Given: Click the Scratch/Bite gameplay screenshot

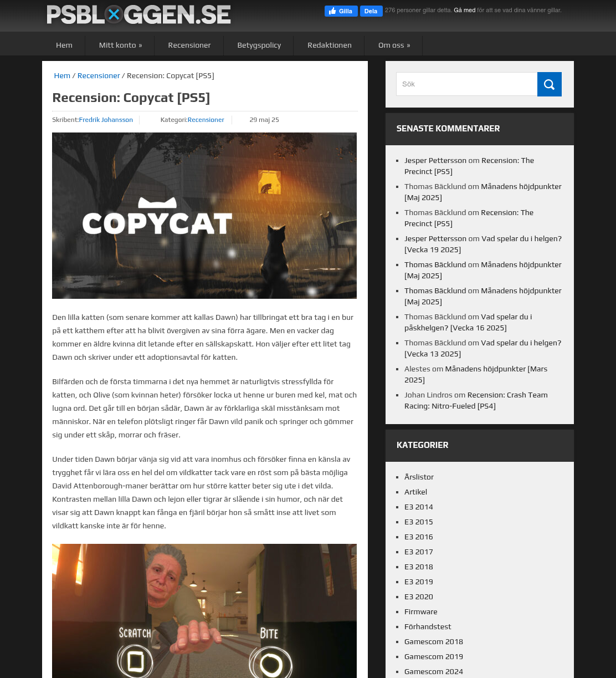Looking at the screenshot, I should coord(204,611).
